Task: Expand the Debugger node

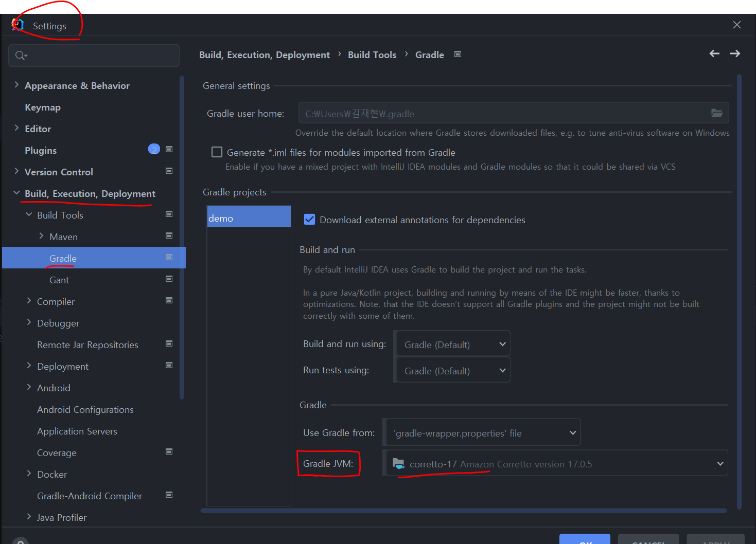Action: click(29, 322)
